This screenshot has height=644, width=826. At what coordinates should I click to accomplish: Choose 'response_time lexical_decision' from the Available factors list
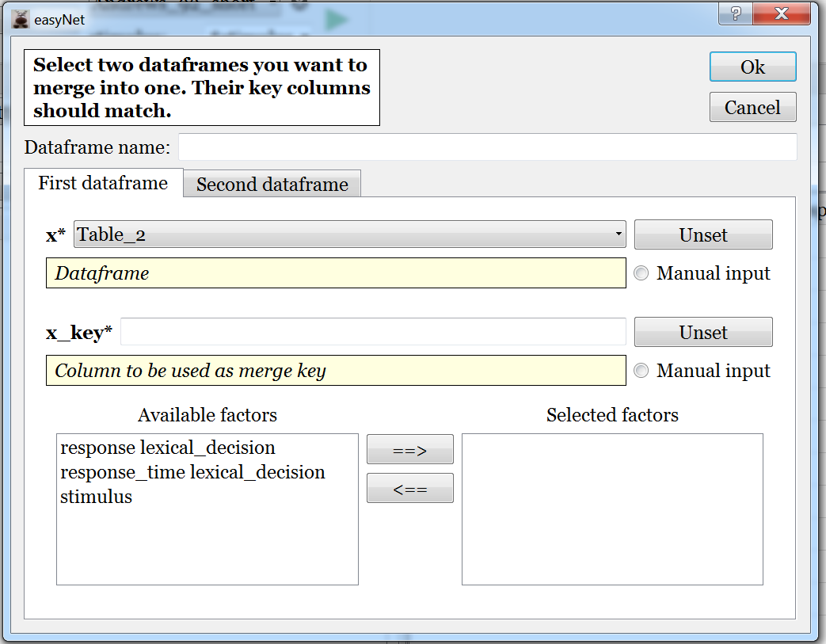point(192,472)
